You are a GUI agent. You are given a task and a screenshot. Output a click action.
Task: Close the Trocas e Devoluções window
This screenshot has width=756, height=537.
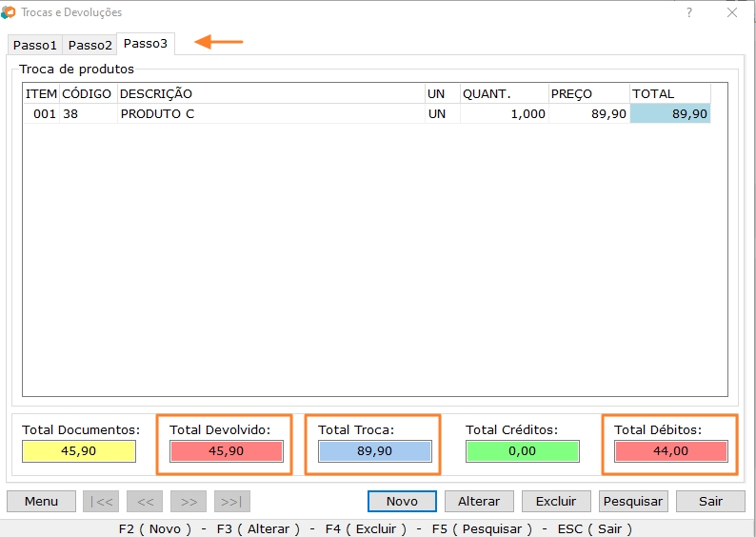(x=731, y=12)
